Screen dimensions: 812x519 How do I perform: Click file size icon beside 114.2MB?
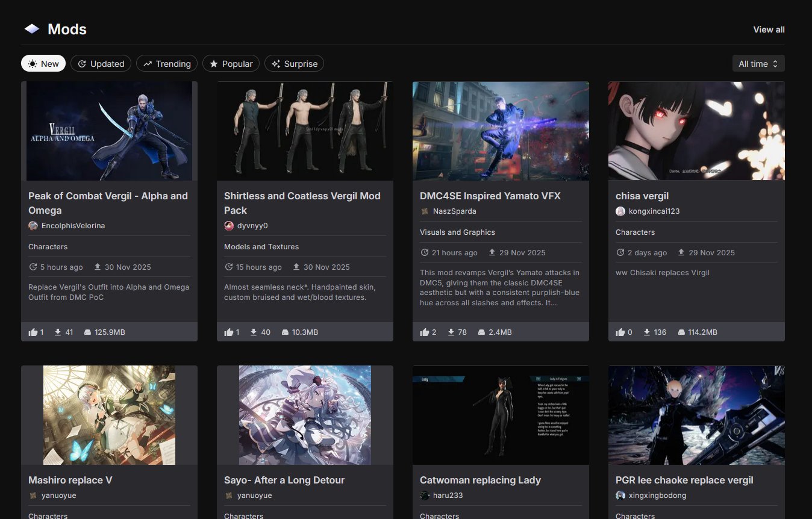click(681, 332)
